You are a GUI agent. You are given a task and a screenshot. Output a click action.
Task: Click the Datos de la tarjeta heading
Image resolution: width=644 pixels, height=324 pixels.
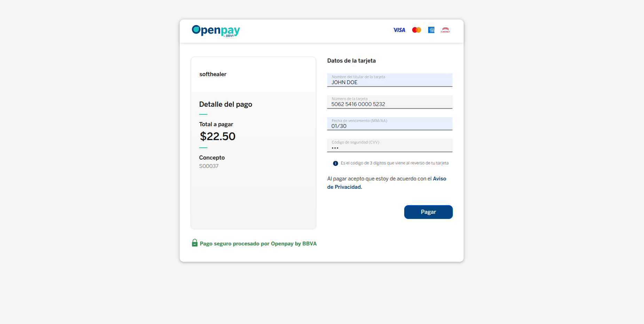point(351,61)
